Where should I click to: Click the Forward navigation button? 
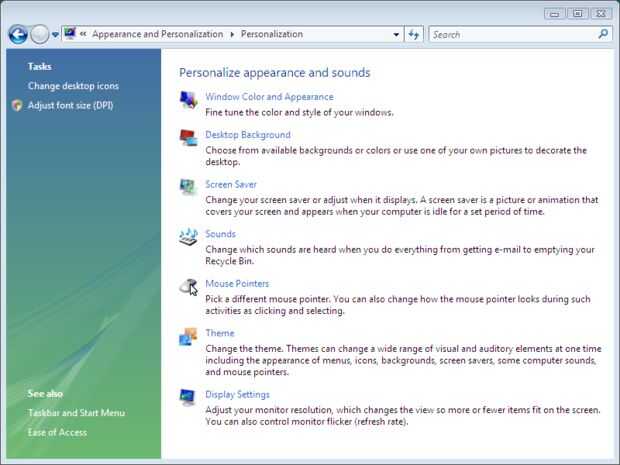[40, 34]
